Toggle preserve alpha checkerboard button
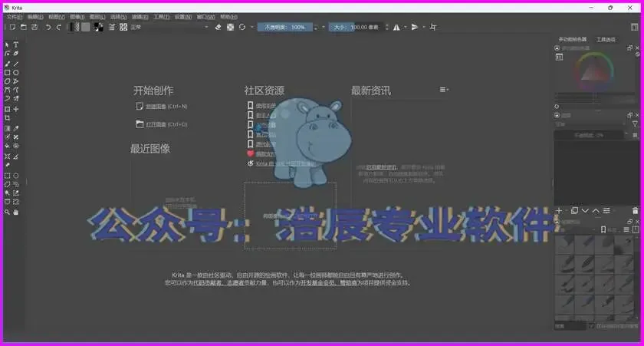 [x=231, y=27]
